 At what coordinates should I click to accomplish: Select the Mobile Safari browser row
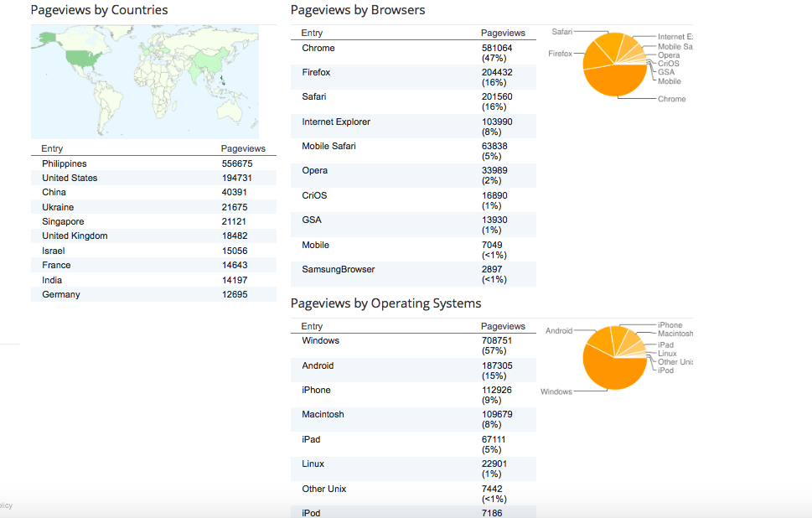click(x=413, y=151)
